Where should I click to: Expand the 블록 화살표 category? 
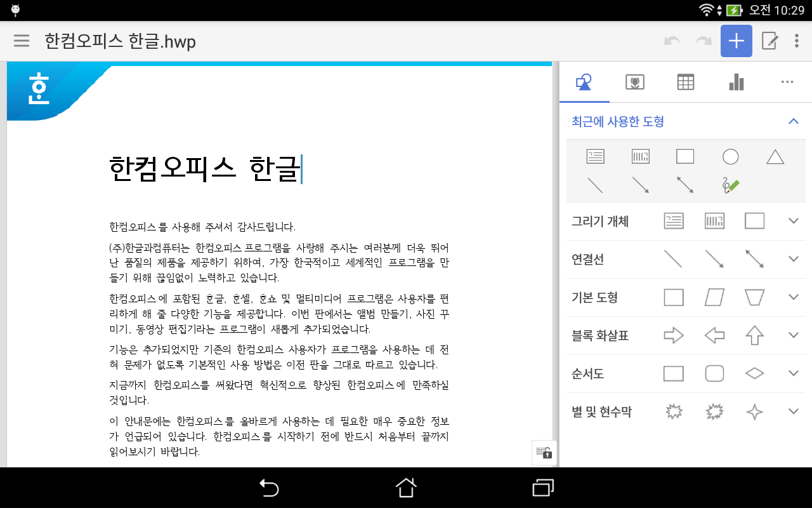[x=794, y=335]
